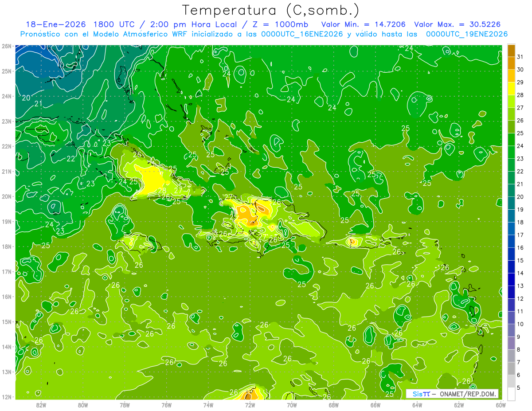Click the 76W longitude axis label
Screen dimensions: 532x411
point(166,405)
